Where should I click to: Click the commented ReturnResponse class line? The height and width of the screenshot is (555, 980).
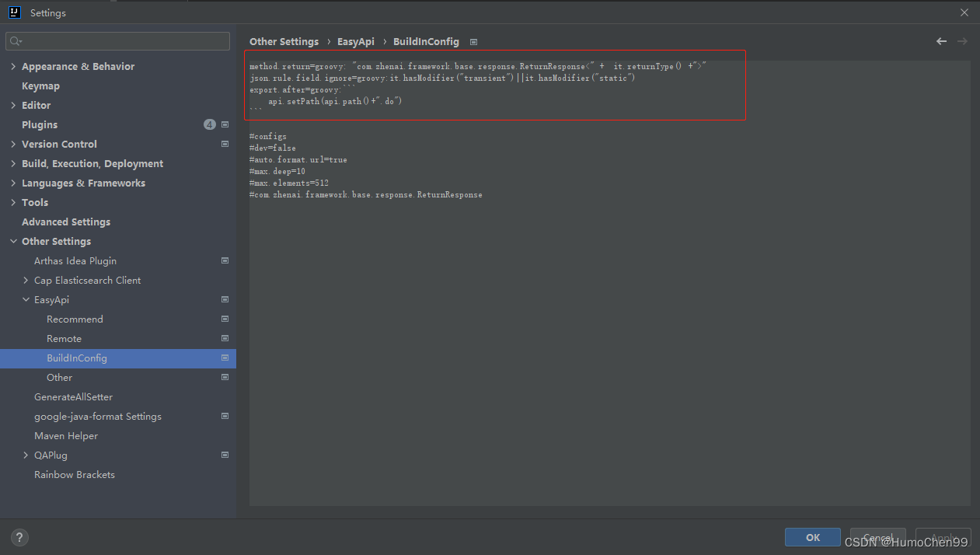366,194
